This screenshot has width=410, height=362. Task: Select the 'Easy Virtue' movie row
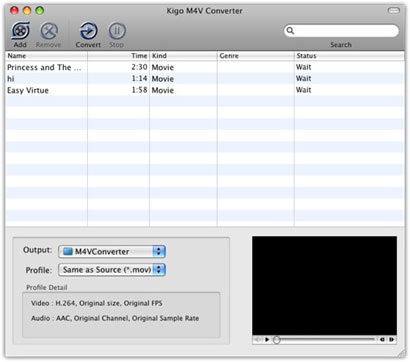(x=205, y=90)
